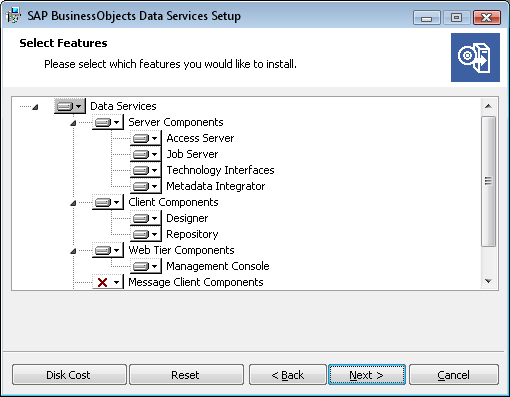
Task: Open the Client Components feature dropdown
Action: click(x=108, y=202)
